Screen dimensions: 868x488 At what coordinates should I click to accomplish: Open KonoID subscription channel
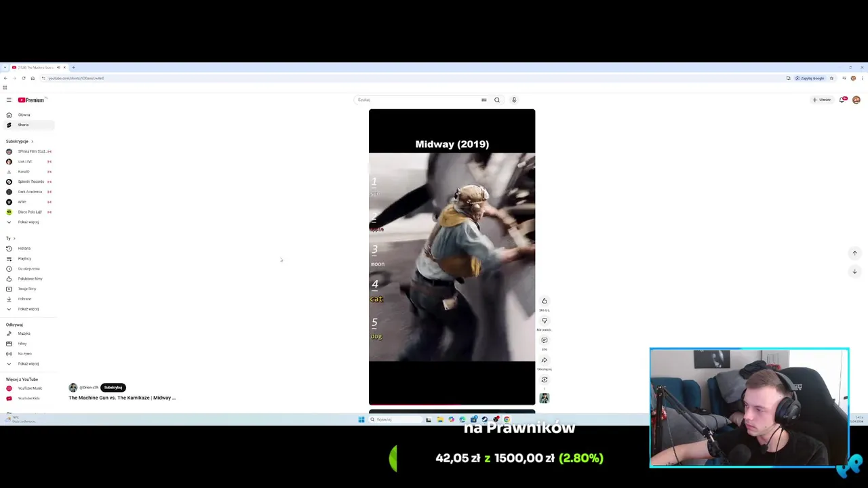27,171
